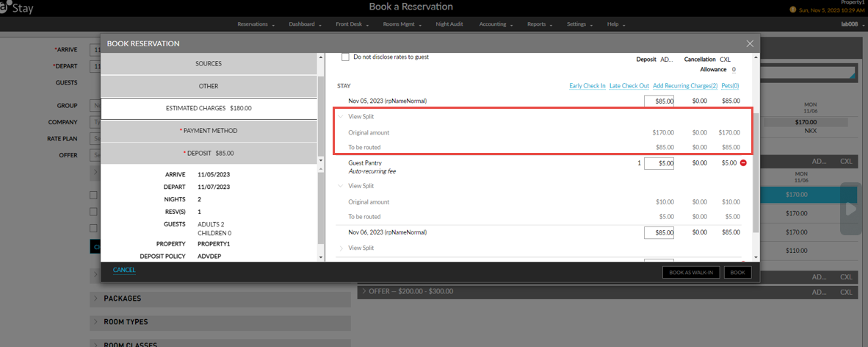Edit the Guest Pantry $5.00 amount field
Viewport: 868px width, 347px height.
pyautogui.click(x=659, y=163)
